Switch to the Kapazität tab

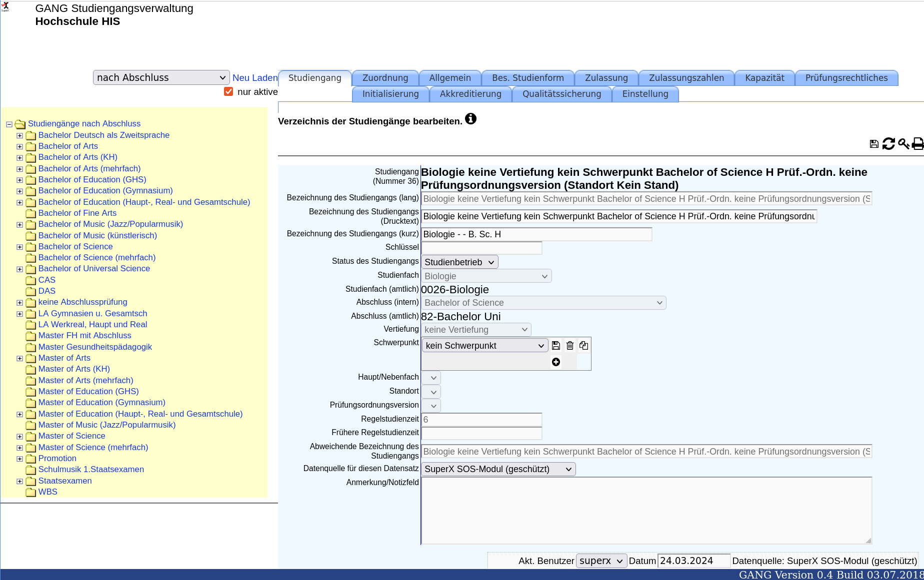pos(764,78)
